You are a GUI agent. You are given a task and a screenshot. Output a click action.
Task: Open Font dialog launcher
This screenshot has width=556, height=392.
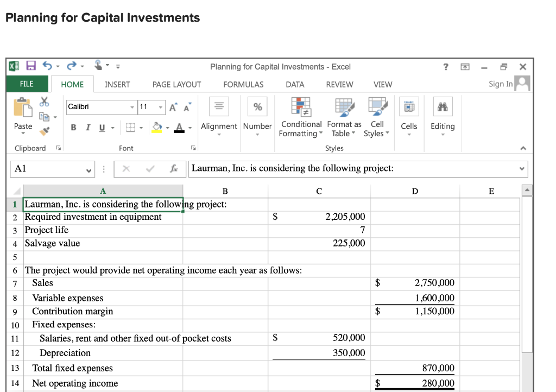tap(193, 148)
